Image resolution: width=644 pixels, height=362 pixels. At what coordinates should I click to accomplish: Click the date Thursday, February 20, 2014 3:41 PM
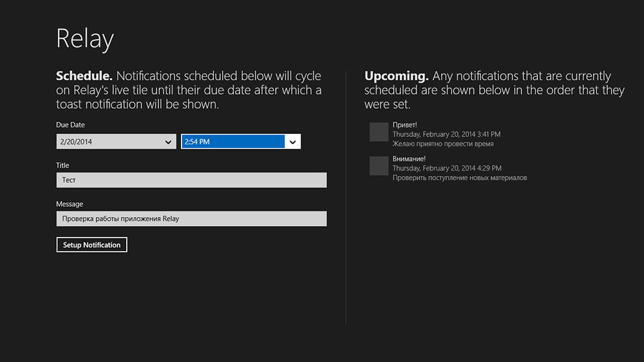[x=446, y=135]
